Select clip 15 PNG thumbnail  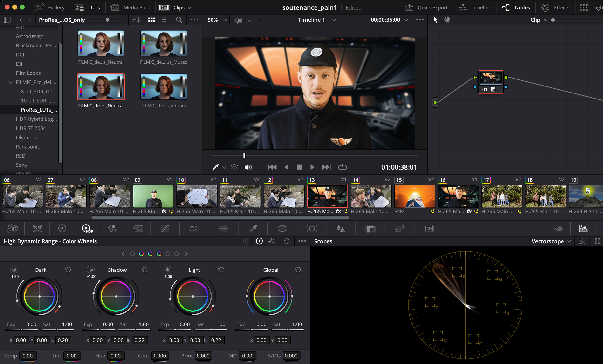coord(415,196)
